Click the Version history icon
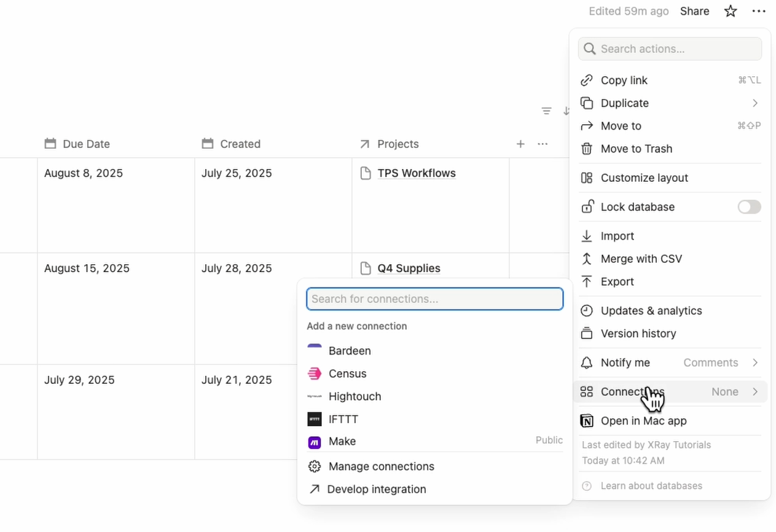This screenshot has width=776, height=532. click(587, 334)
